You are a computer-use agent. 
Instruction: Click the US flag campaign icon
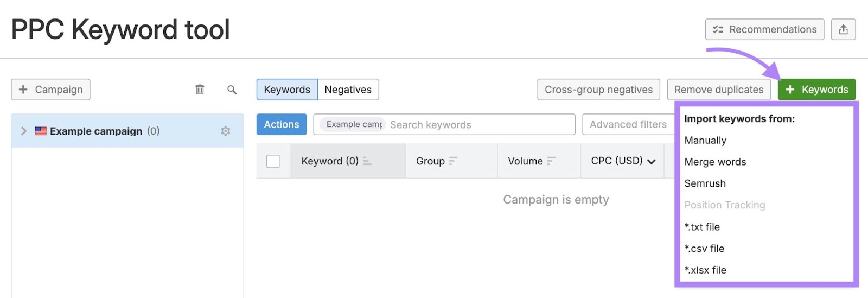[x=41, y=131]
